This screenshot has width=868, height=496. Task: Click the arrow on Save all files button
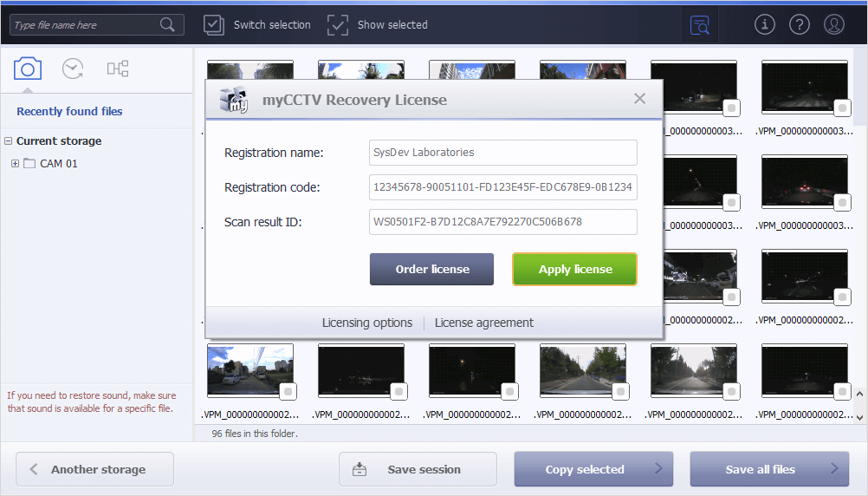(x=834, y=469)
